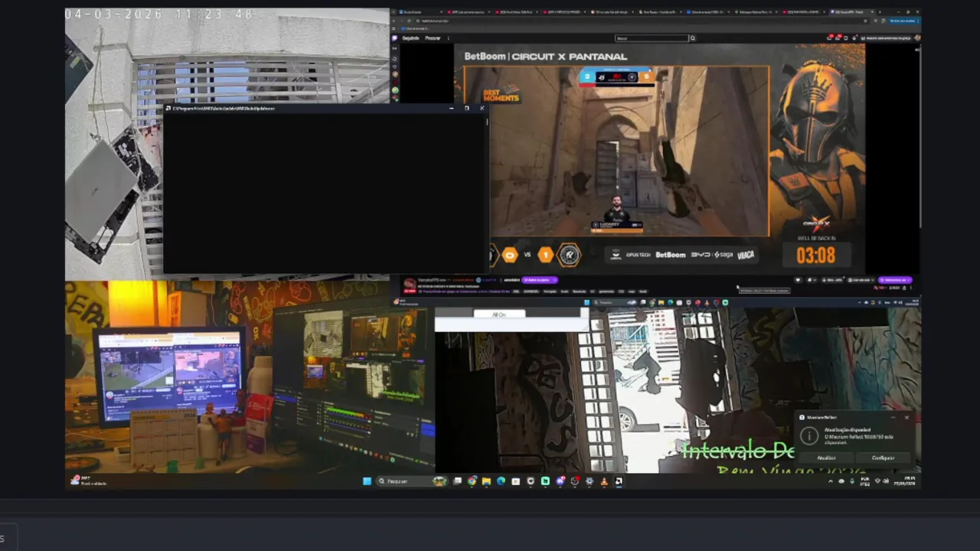Click the purple subscribe button under the stream
Viewport: 980px width, 551px height.
click(895, 280)
